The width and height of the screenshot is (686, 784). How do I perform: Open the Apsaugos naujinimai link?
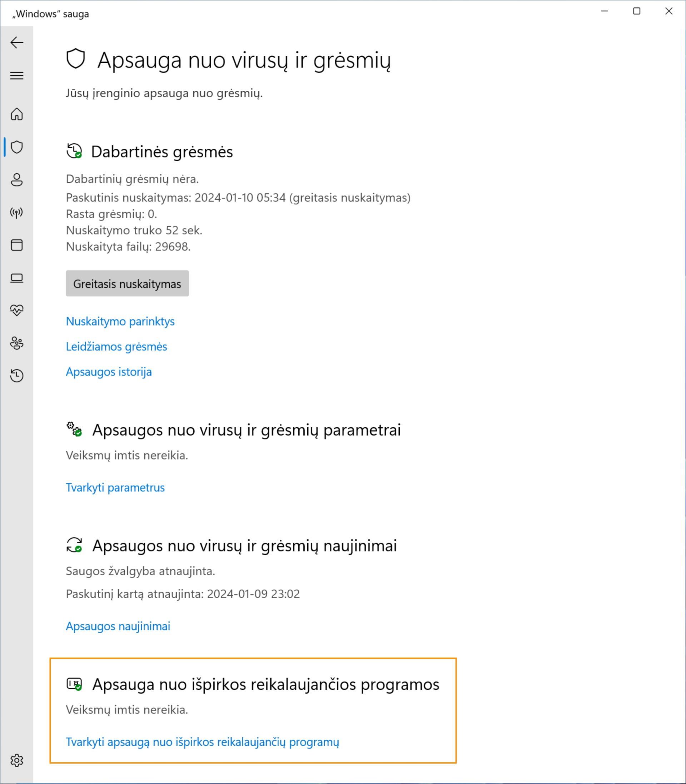(x=118, y=626)
